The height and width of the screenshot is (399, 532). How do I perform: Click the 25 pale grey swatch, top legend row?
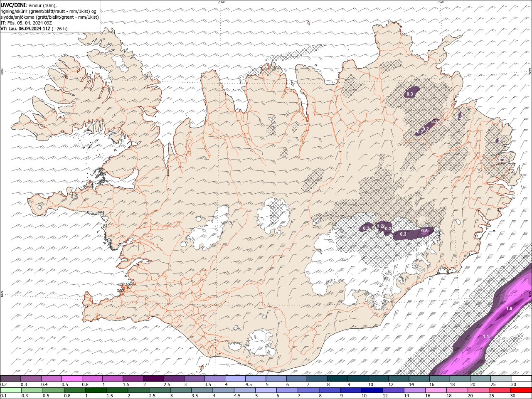click(x=500, y=378)
